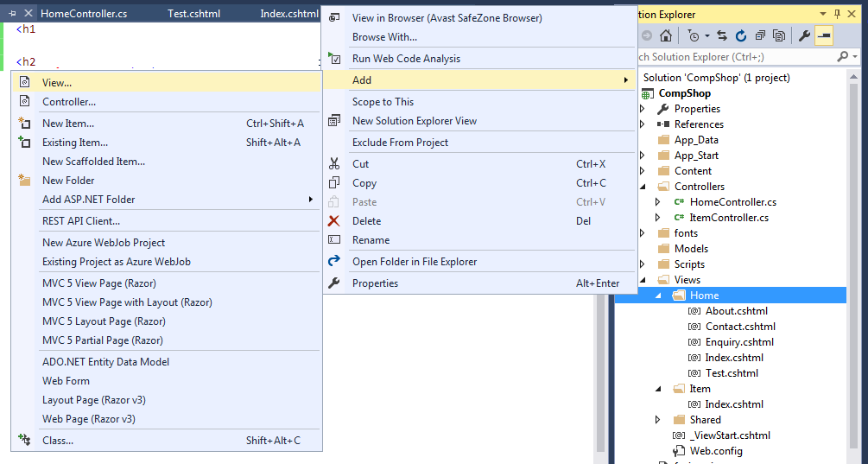The width and height of the screenshot is (868, 464).
Task: Switch to HomeController.cs tab
Action: 84,13
